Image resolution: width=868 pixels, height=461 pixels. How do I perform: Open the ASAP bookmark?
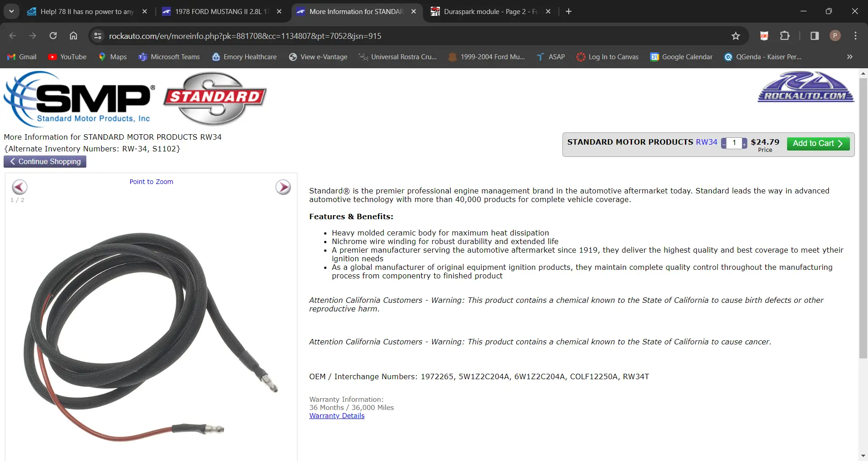[x=551, y=57]
